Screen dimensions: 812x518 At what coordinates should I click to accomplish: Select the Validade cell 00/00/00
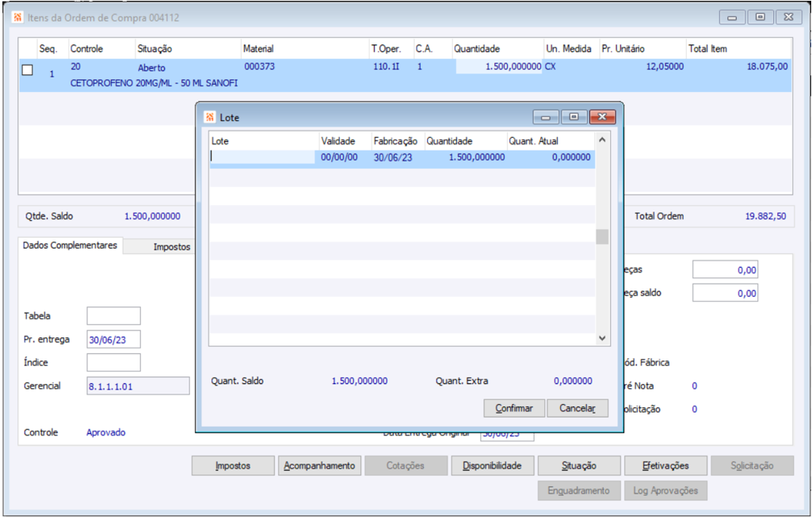point(339,157)
